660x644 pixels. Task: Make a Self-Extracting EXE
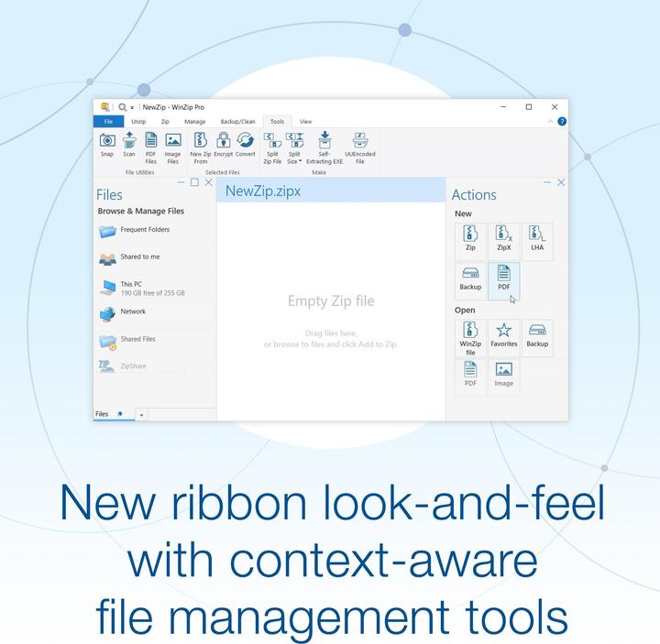pyautogui.click(x=324, y=148)
